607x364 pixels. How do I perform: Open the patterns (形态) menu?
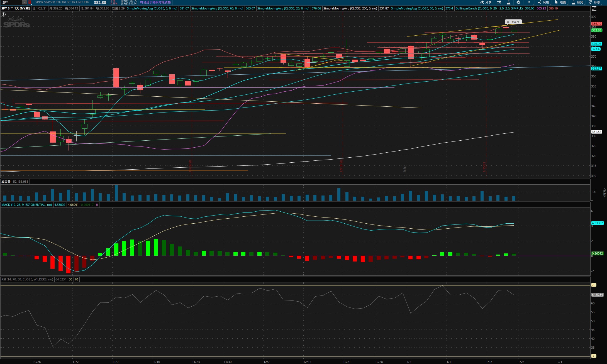[x=594, y=2]
